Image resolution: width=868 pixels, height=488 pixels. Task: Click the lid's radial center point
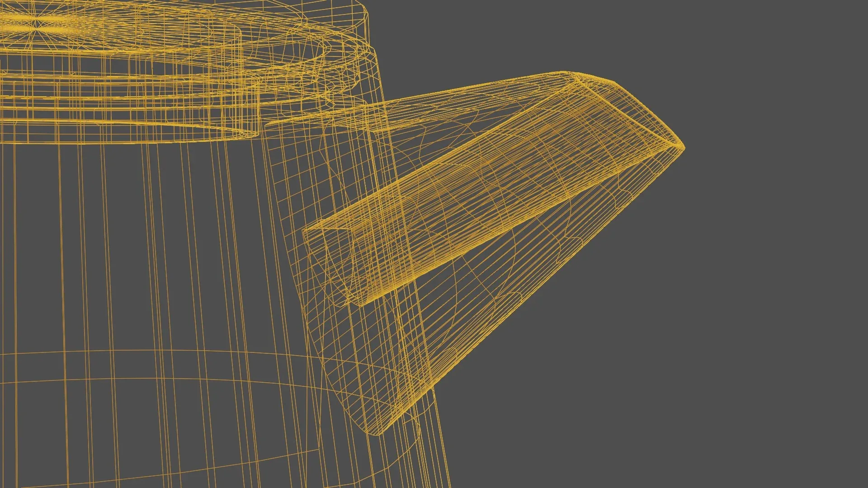tap(36, 28)
